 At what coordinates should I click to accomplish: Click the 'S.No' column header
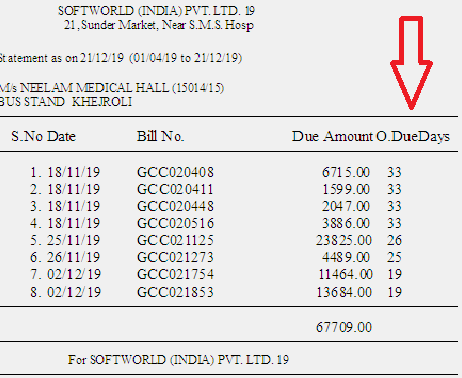27,137
